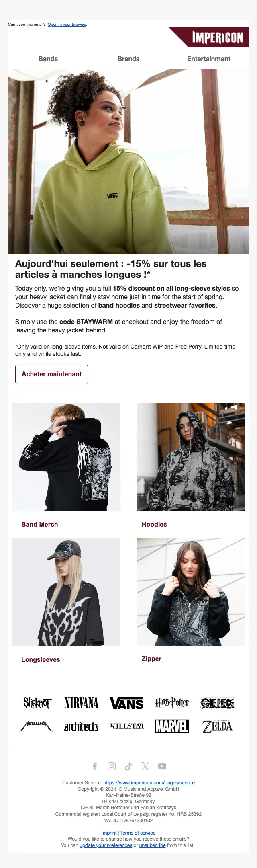Viewport: 257px width, 868px height.
Task: Open the Instagram social icon
Action: (112, 766)
